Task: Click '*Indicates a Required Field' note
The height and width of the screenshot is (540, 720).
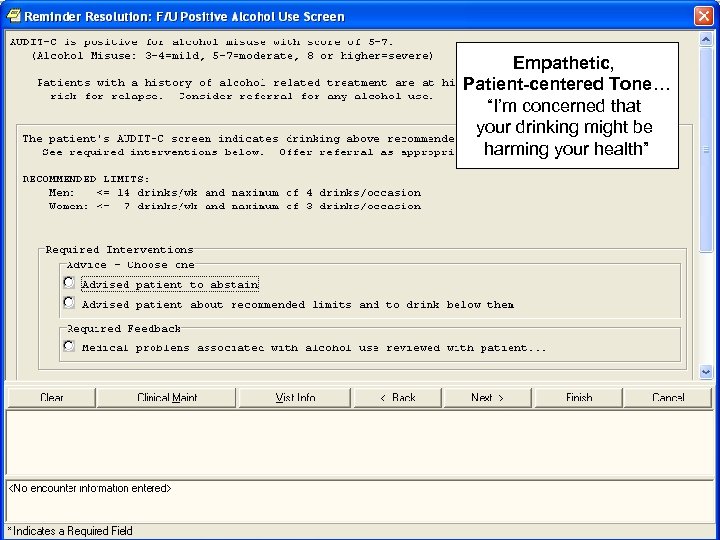Action: pyautogui.click(x=70, y=531)
